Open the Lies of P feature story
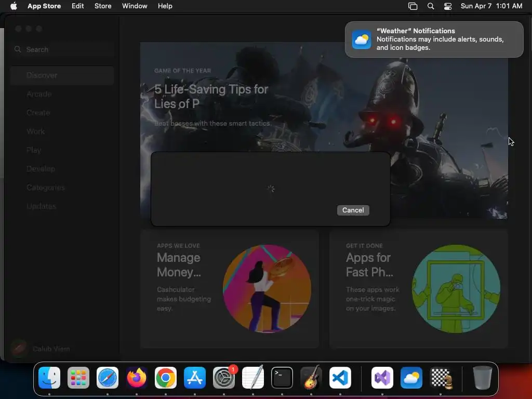The image size is (532, 399). pyautogui.click(x=324, y=130)
